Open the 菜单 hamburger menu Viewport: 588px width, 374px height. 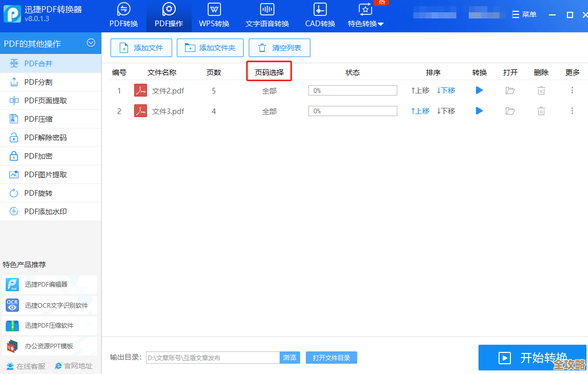pyautogui.click(x=524, y=14)
